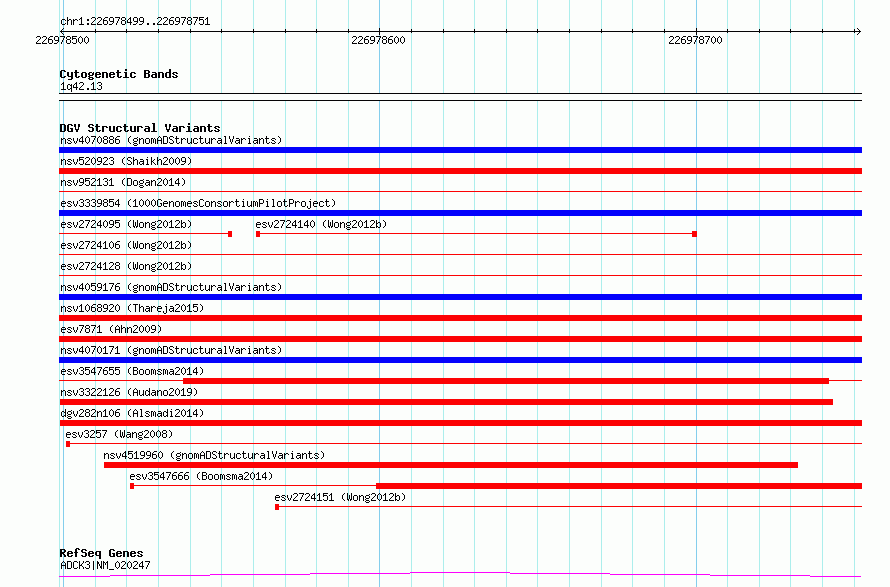Click the thick red bar of esv3547666

[x=619, y=486]
